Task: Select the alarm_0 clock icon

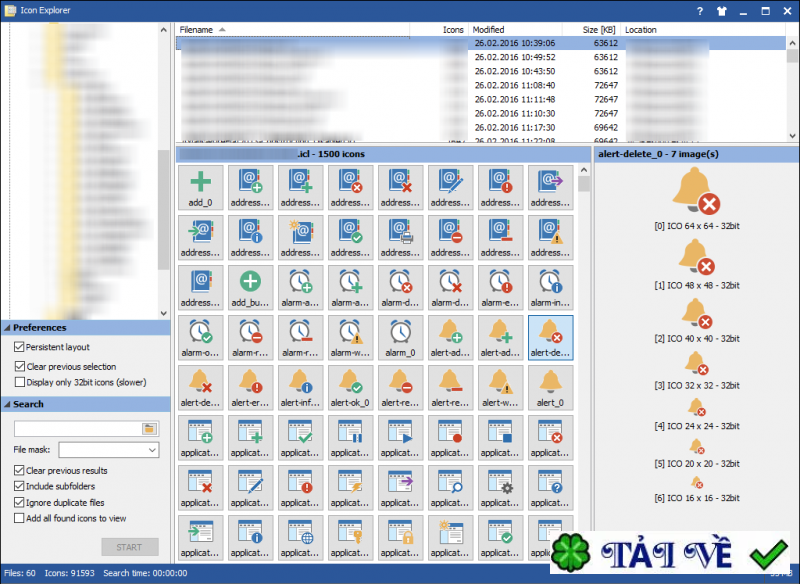Action: click(x=401, y=337)
